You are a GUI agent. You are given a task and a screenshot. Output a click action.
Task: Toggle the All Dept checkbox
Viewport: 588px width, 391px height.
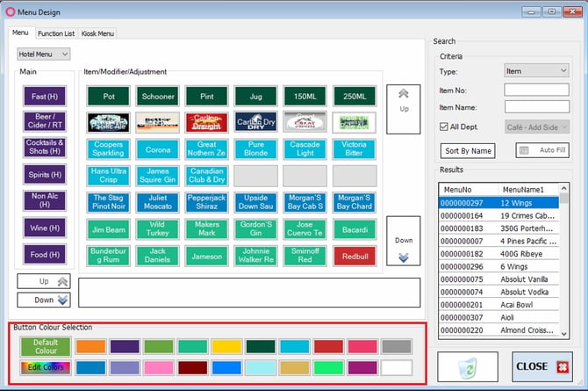coord(444,127)
